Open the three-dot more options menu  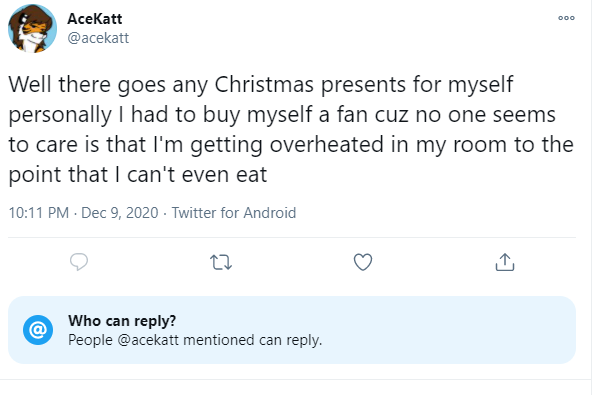click(566, 18)
